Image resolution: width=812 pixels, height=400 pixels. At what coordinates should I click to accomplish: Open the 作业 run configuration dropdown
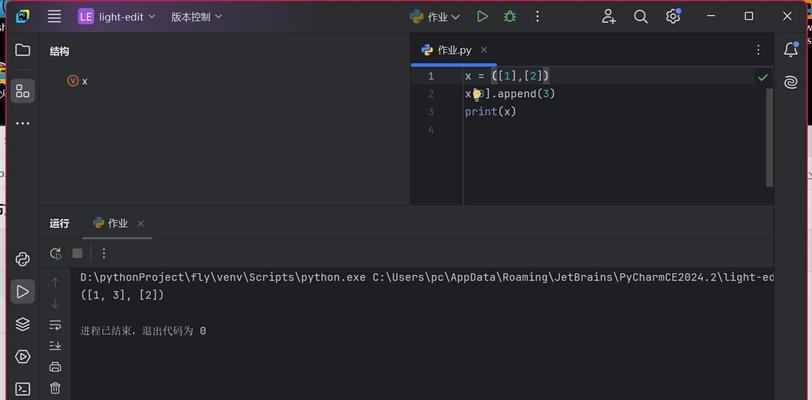(x=434, y=17)
